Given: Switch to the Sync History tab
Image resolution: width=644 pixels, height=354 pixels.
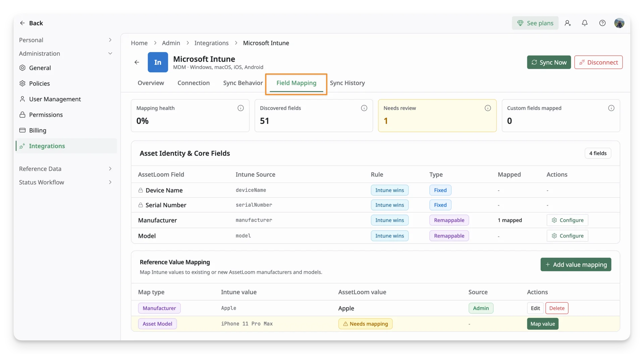Looking at the screenshot, I should pyautogui.click(x=347, y=83).
